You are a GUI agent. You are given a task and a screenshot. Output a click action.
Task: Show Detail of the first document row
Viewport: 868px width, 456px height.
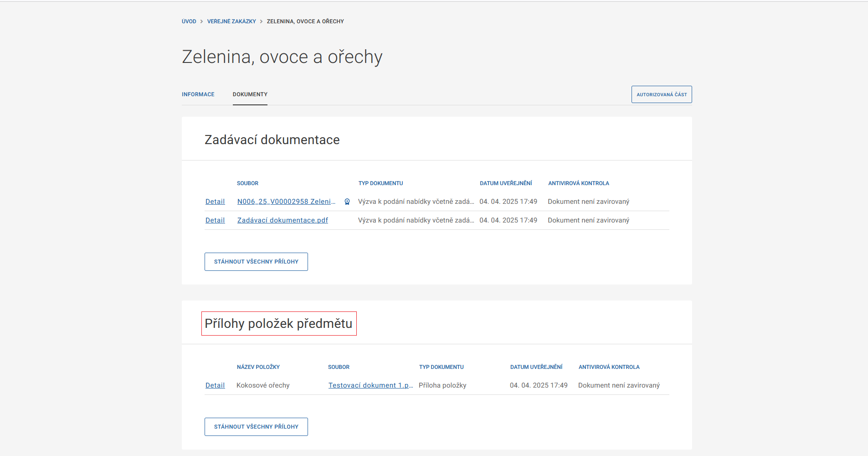click(x=215, y=201)
